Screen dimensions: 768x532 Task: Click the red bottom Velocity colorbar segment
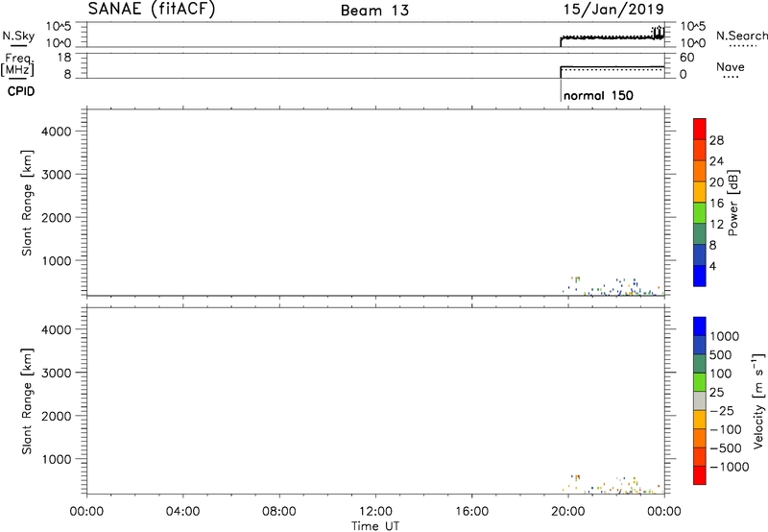pyautogui.click(x=700, y=475)
